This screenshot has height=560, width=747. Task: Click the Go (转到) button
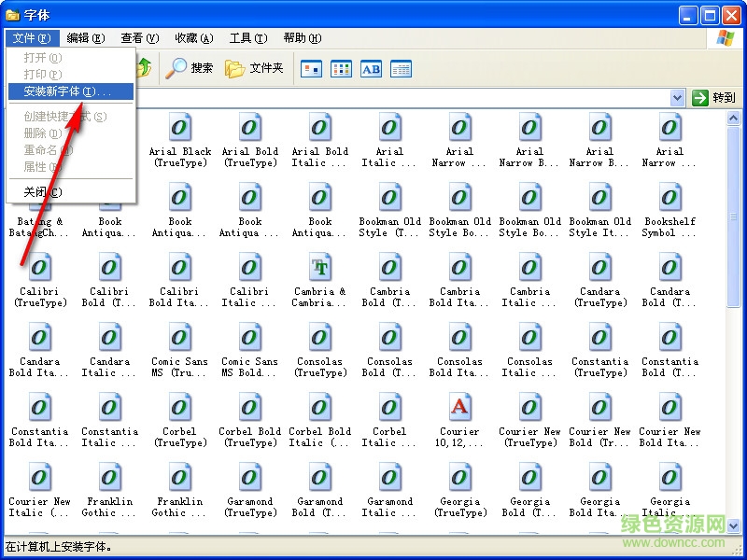pyautogui.click(x=714, y=98)
